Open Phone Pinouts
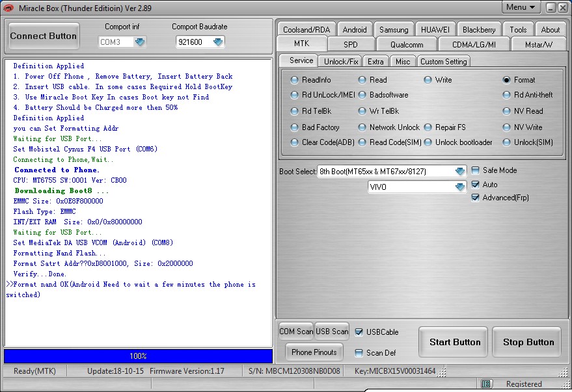Image resolution: width=572 pixels, height=392 pixels. [314, 352]
